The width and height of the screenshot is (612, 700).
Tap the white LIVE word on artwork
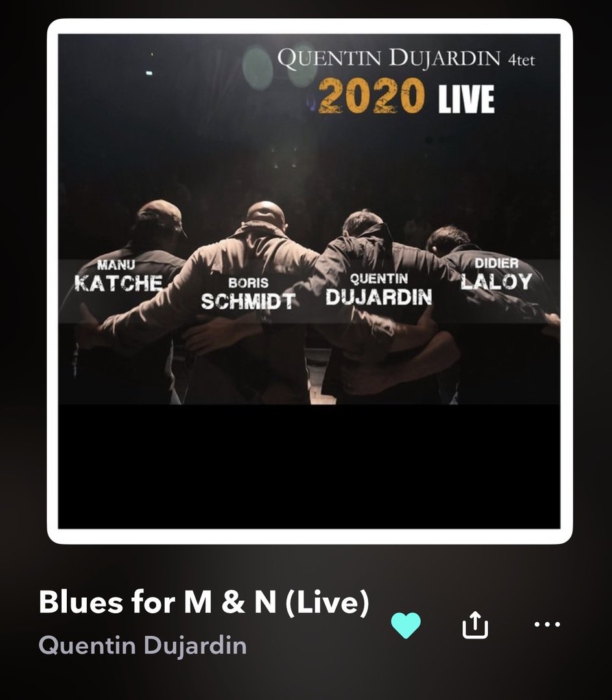point(467,99)
